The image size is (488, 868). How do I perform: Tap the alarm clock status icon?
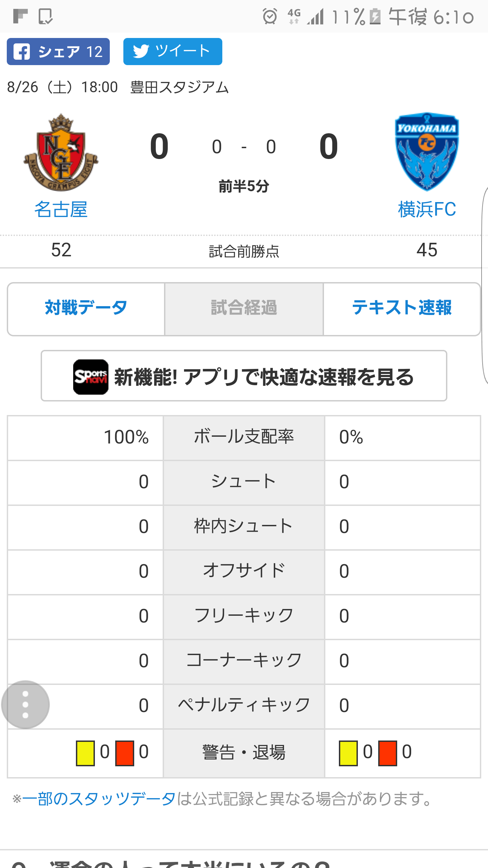click(270, 16)
